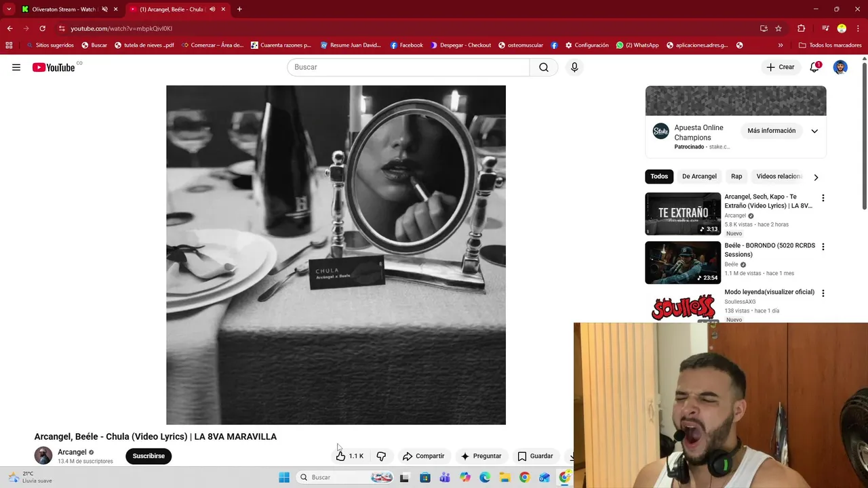Open the Te Extraño video thumbnail

point(683,214)
